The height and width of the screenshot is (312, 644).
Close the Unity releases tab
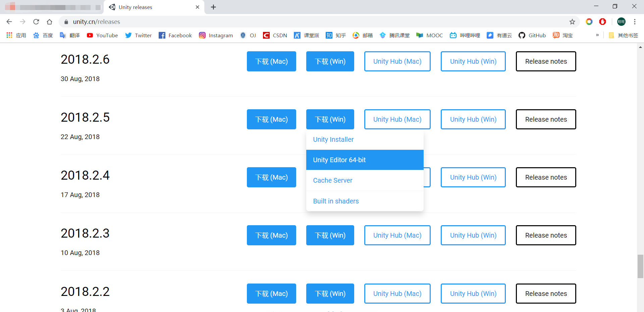pyautogui.click(x=198, y=7)
